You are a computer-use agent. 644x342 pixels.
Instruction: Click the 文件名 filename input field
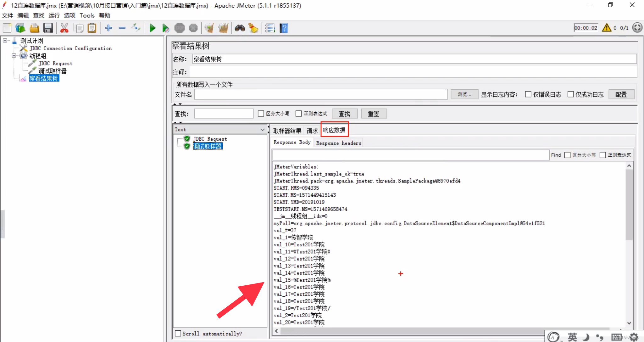coord(321,94)
